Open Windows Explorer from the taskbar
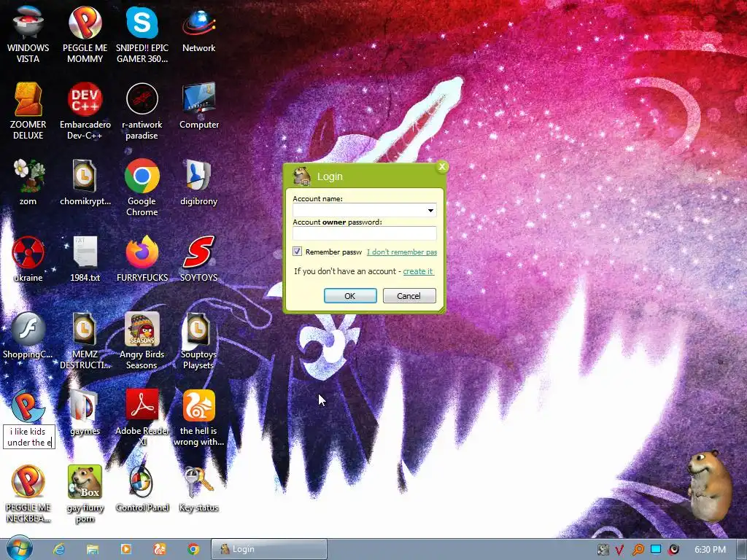747x560 pixels. [93, 549]
